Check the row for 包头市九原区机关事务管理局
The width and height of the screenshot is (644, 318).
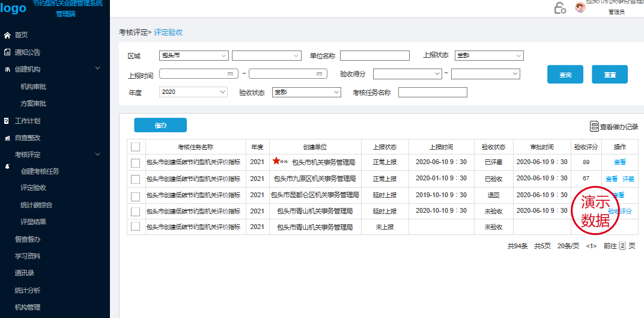[x=136, y=179]
